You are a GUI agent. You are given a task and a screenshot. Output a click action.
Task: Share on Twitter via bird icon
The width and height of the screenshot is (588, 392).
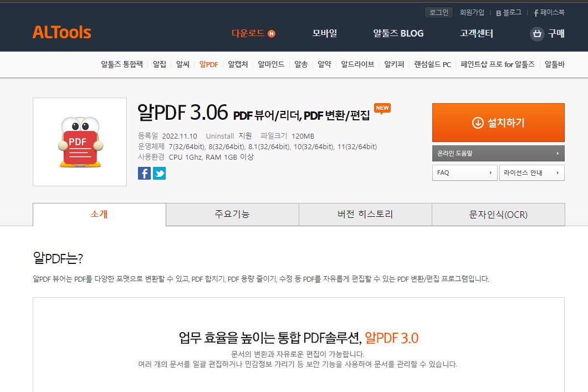point(160,174)
